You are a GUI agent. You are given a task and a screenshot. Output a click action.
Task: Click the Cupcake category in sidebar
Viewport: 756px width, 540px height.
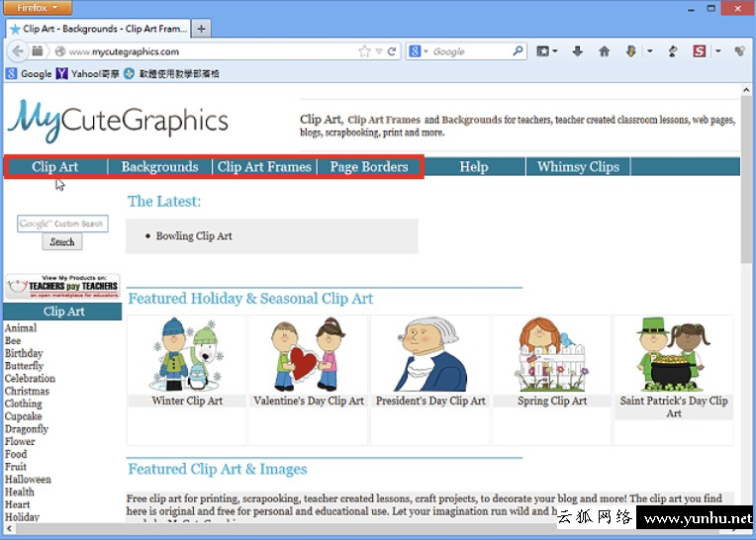(23, 416)
